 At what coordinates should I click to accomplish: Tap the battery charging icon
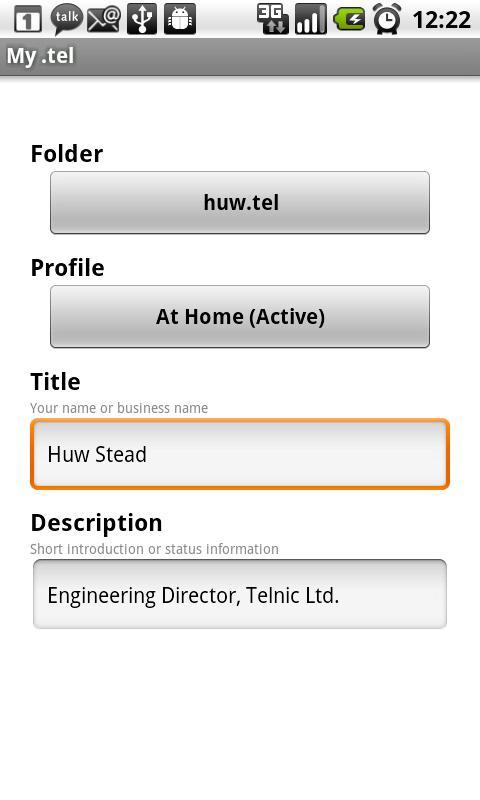[349, 19]
